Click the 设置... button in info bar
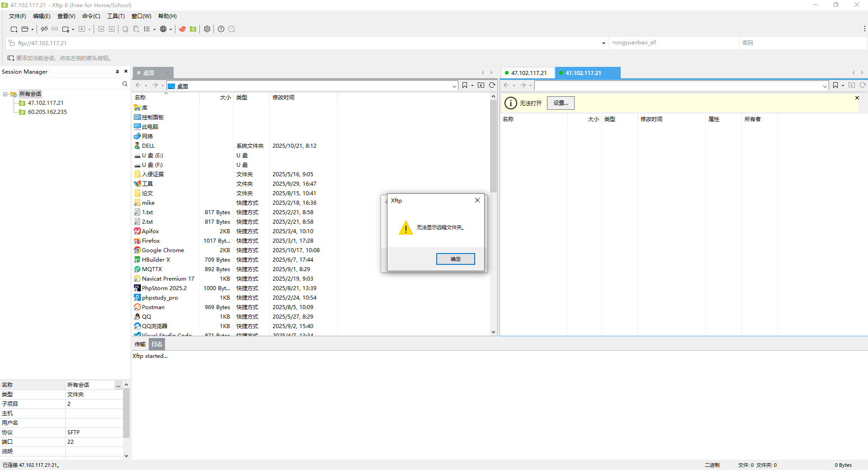Viewport: 868px width, 470px height. [561, 103]
